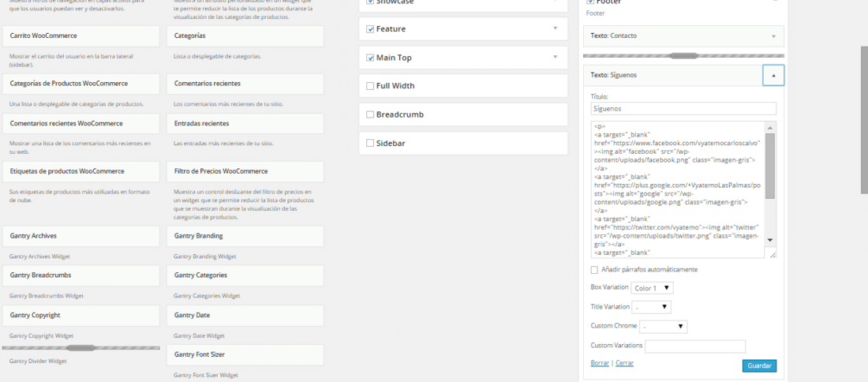
Task: Enable the Breadcrumb checkbox
Action: (x=370, y=114)
